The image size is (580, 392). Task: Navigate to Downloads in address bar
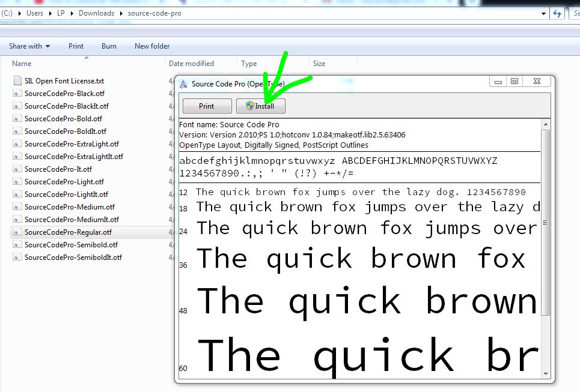click(96, 13)
